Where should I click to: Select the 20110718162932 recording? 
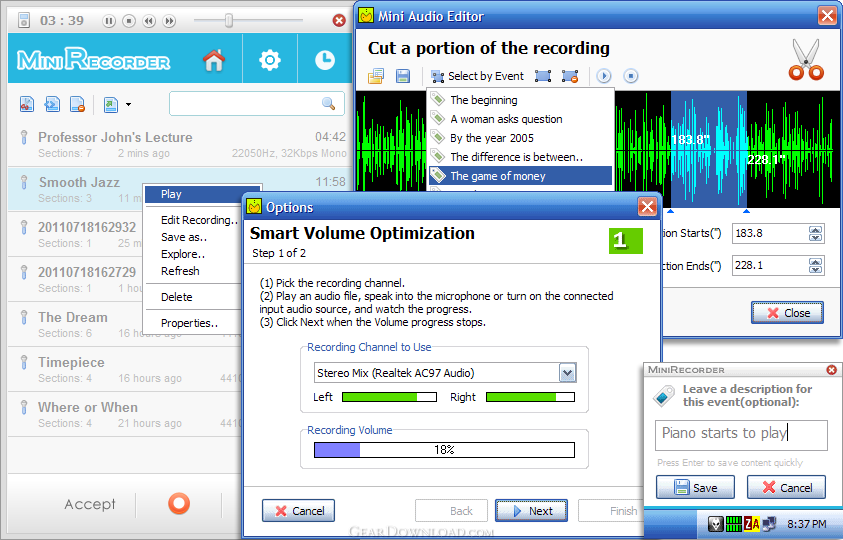pos(76,234)
